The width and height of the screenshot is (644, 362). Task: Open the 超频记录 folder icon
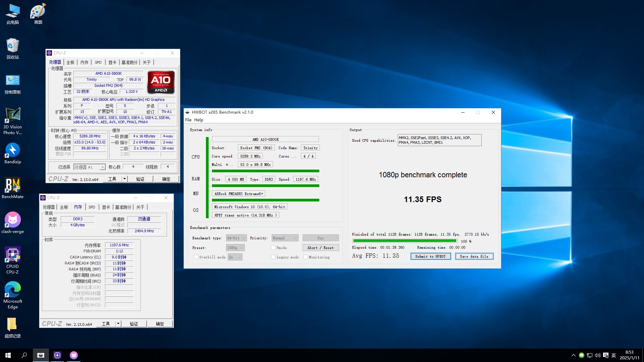tap(13, 328)
